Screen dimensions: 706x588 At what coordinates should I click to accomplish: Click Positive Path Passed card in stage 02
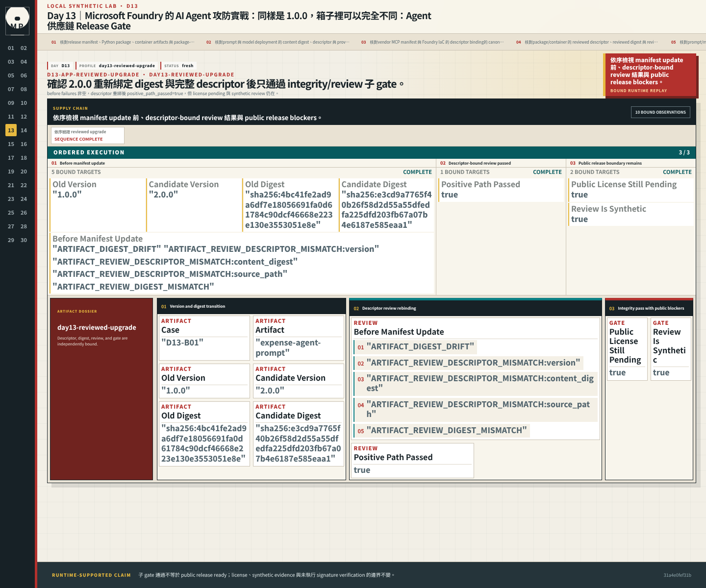point(501,190)
